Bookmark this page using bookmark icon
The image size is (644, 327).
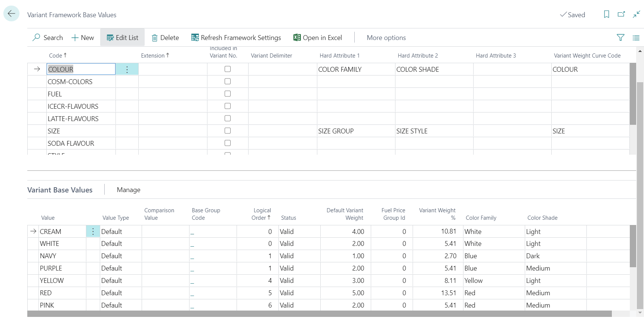point(606,14)
